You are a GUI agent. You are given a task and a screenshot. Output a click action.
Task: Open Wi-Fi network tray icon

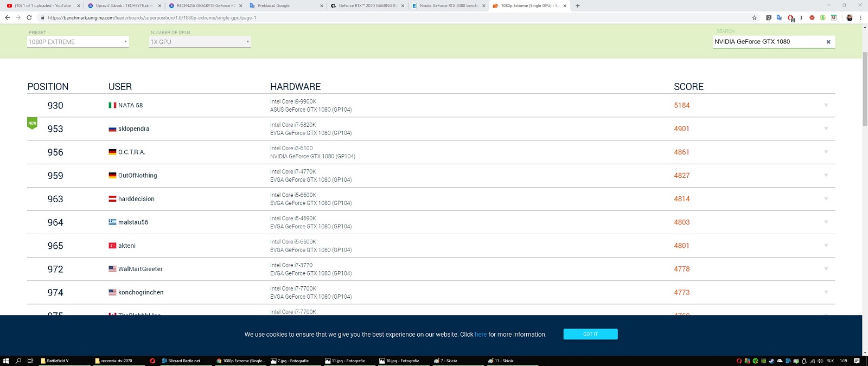click(x=812, y=361)
